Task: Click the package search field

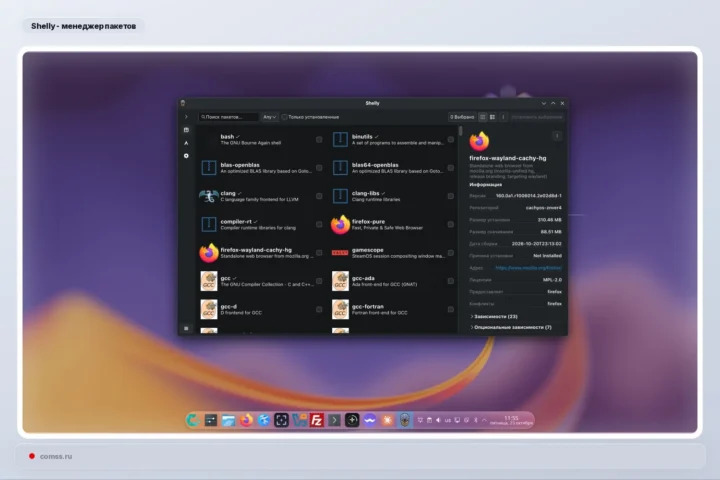Action: (x=229, y=117)
